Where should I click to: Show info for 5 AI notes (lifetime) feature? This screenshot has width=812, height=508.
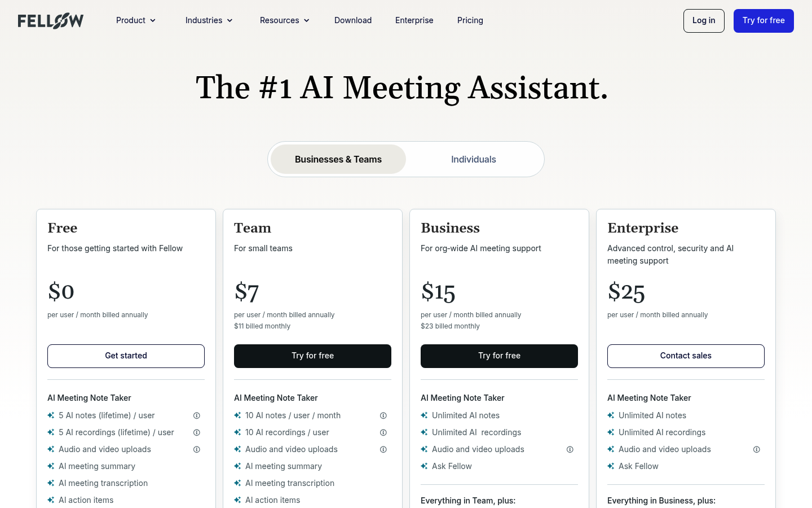pyautogui.click(x=197, y=415)
